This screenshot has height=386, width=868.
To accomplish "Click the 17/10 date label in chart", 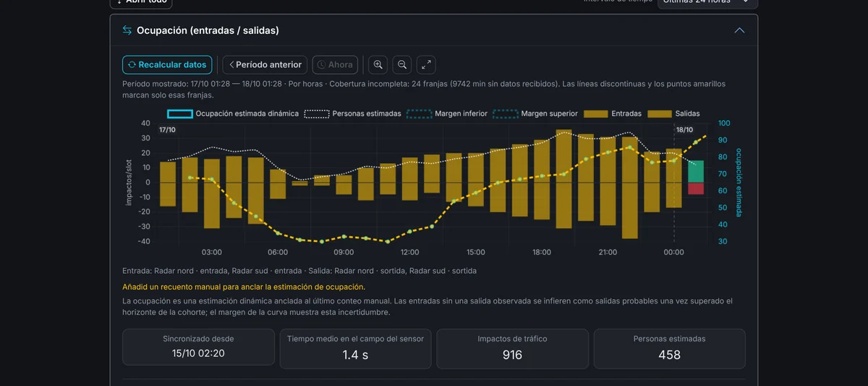I will point(167,130).
